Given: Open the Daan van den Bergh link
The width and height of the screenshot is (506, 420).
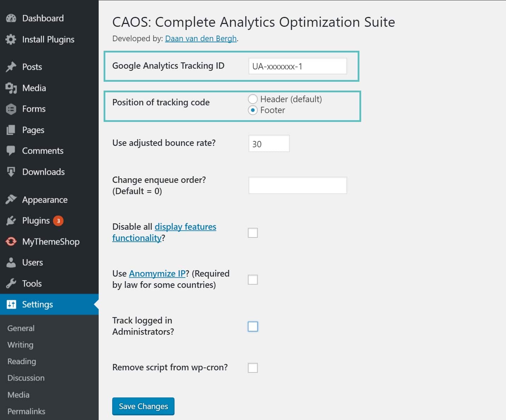Looking at the screenshot, I should click(x=200, y=38).
